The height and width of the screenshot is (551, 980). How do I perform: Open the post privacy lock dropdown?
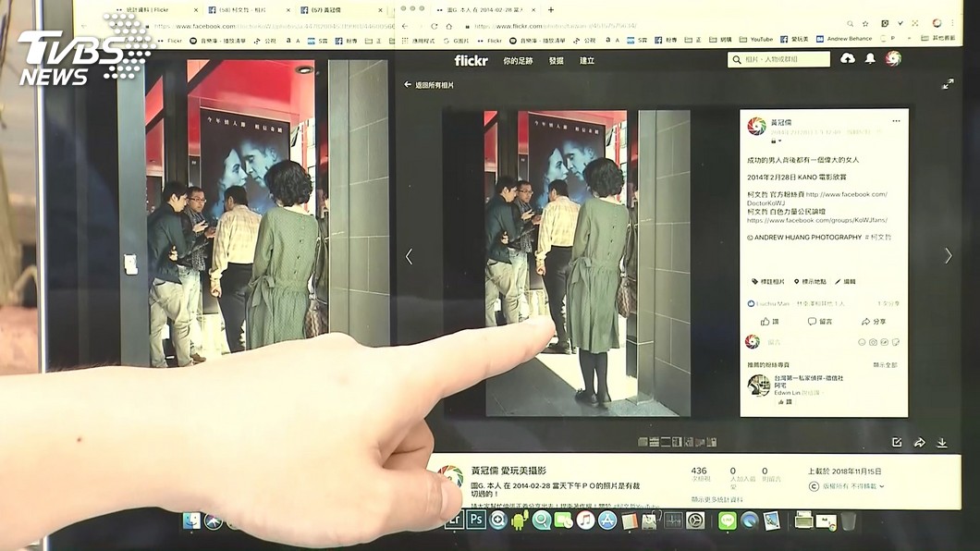pos(776,141)
